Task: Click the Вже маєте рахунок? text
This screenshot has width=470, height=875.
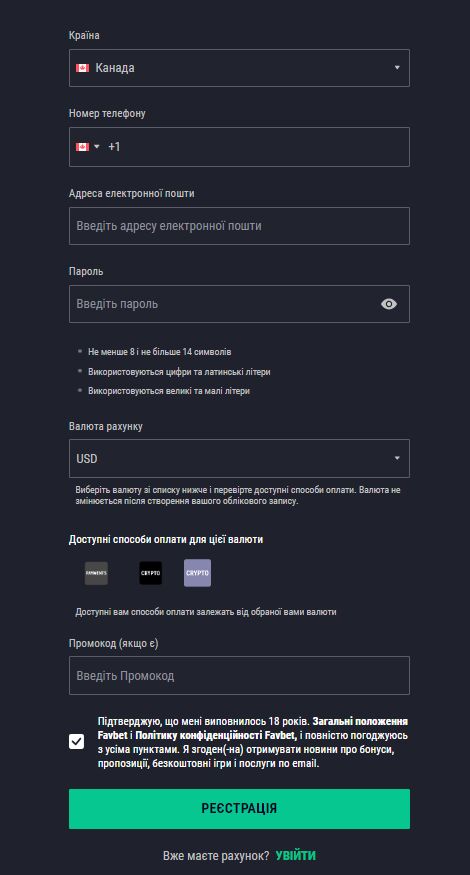Action: [x=216, y=855]
